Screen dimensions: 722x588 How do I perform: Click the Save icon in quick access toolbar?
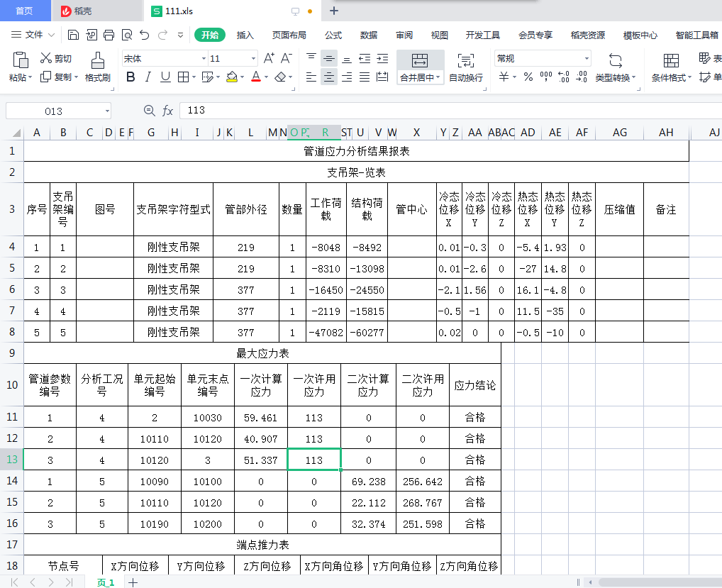[73, 35]
